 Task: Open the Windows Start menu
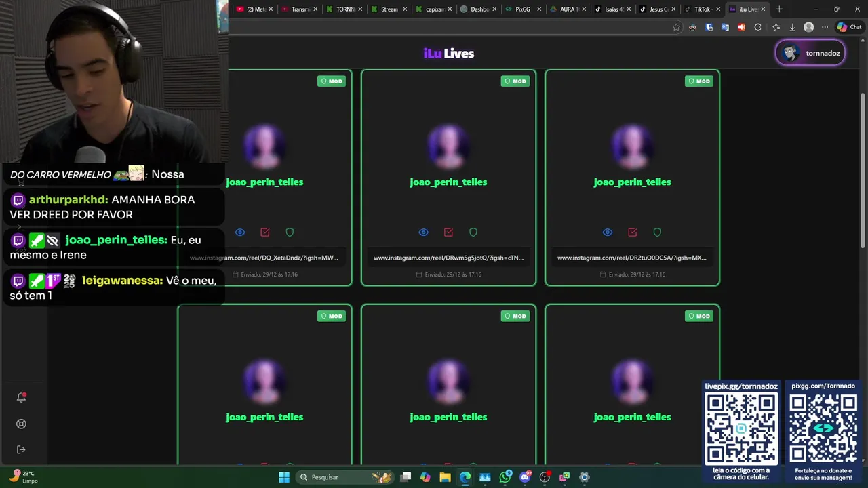pos(284,477)
